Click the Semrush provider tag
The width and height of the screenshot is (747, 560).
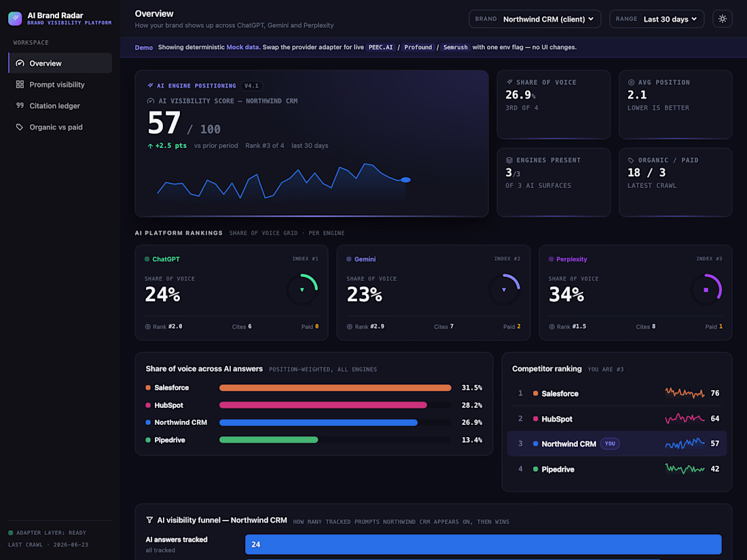455,47
